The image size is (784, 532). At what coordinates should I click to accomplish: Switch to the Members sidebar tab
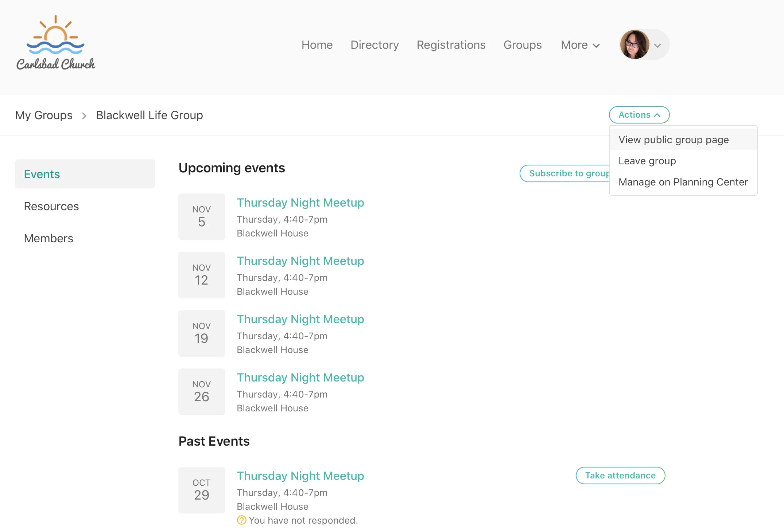48,238
